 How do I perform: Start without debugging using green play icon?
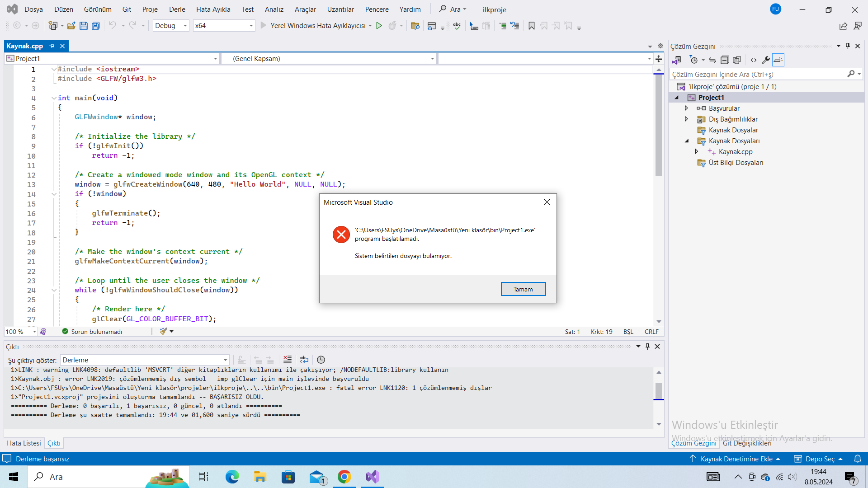pyautogui.click(x=379, y=26)
